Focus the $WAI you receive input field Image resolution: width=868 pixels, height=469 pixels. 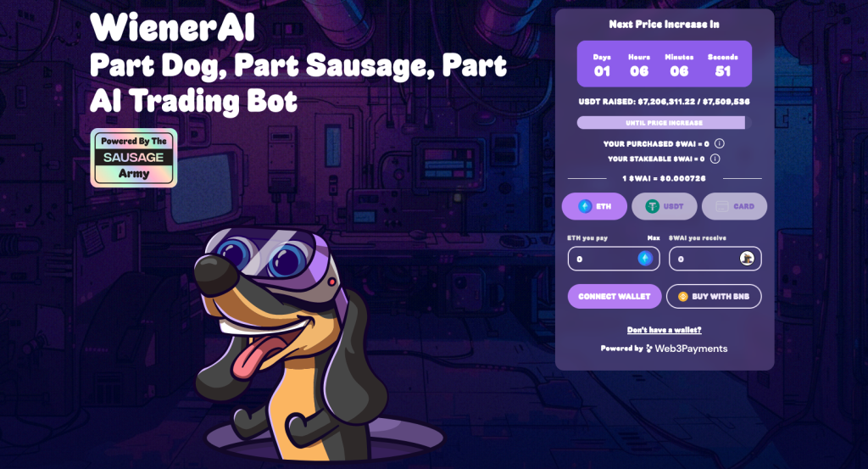pos(715,259)
